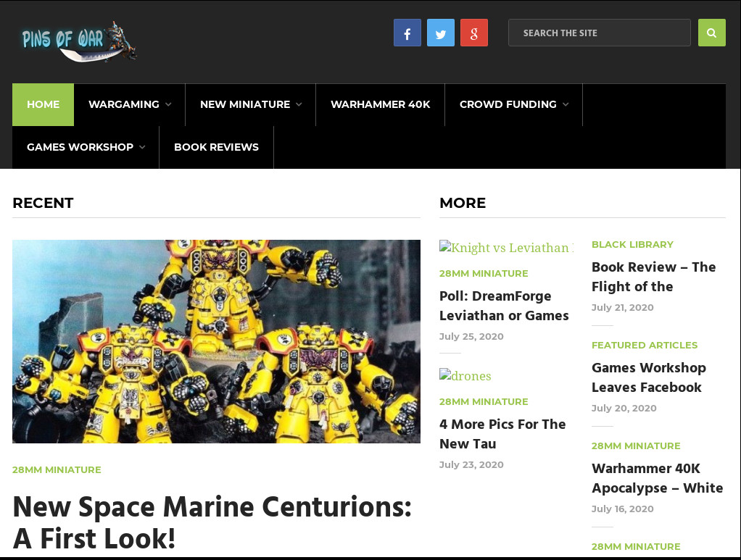Open 4 More Pics For The New Tau

502,434
